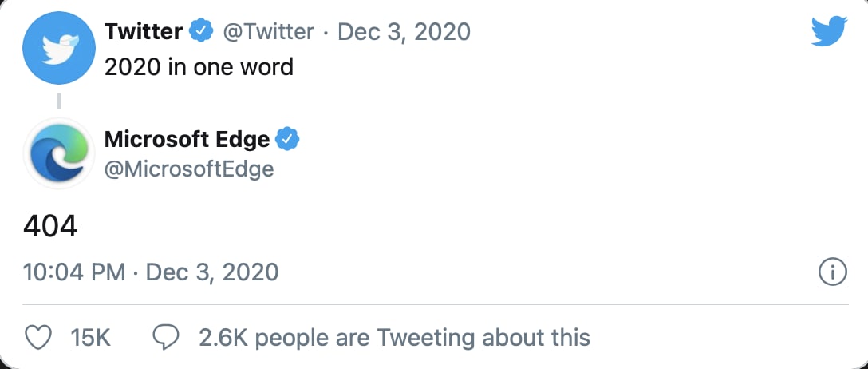Click the Twitter account's bird avatar
Viewport: 868px width, 369px height.
point(58,50)
